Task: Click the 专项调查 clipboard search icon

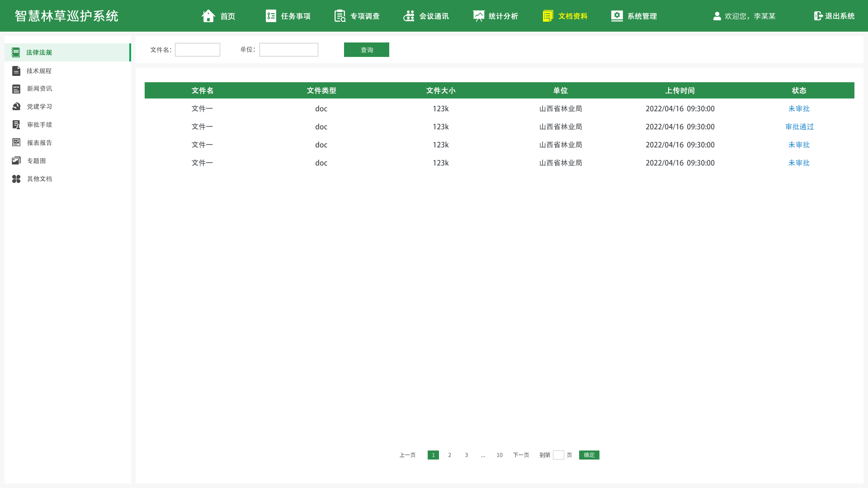Action: (340, 16)
